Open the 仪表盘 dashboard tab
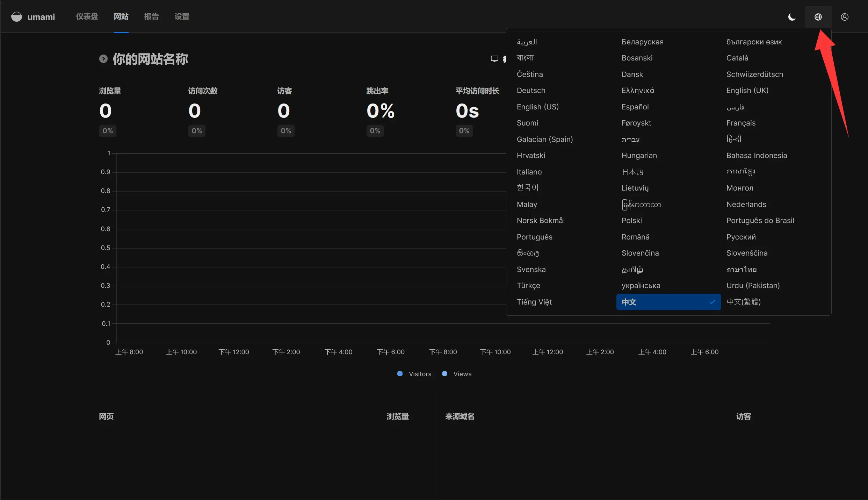868x500 pixels. tap(87, 16)
